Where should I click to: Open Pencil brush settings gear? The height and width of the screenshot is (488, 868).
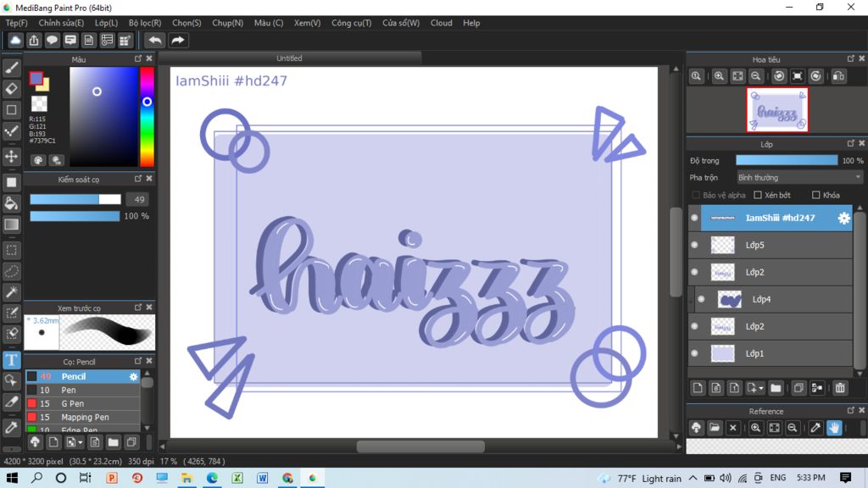(133, 376)
